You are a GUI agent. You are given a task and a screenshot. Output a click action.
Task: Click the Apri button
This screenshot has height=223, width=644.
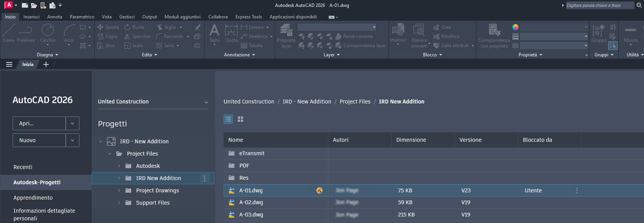(x=39, y=123)
